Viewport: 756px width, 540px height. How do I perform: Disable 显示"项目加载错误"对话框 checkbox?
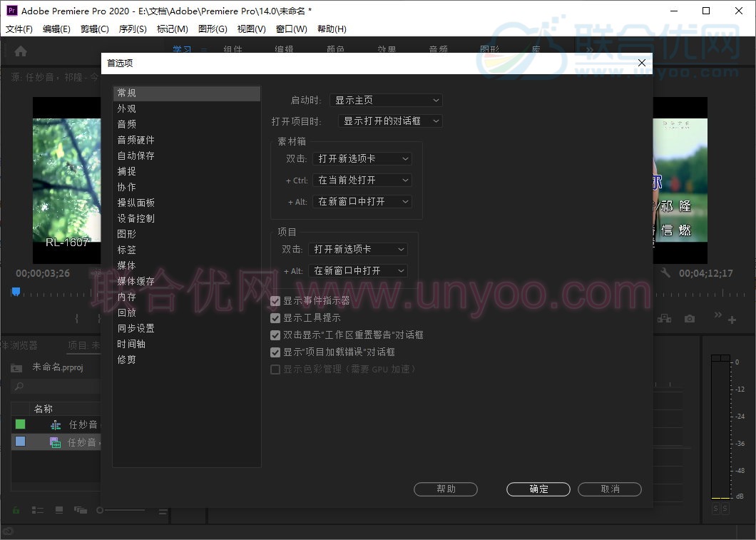point(275,352)
